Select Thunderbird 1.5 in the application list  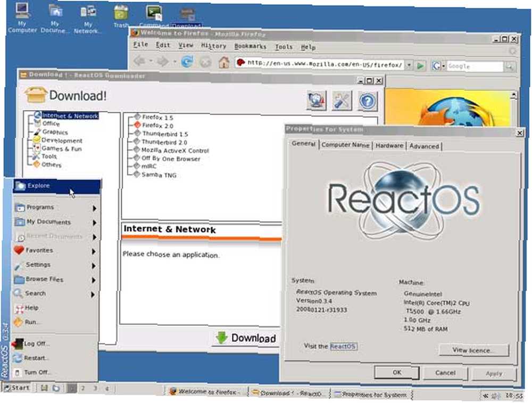tap(165, 134)
